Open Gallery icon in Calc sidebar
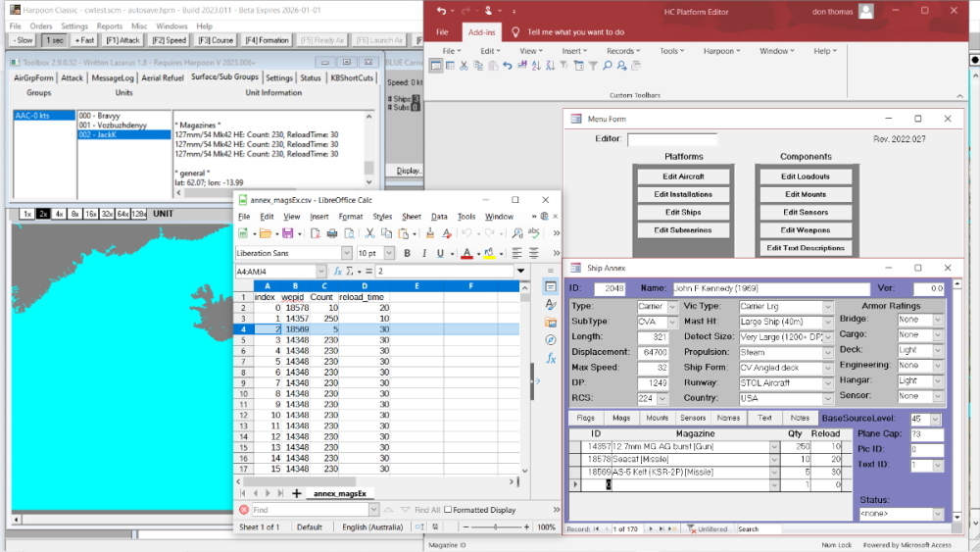980x552 pixels. 551,323
